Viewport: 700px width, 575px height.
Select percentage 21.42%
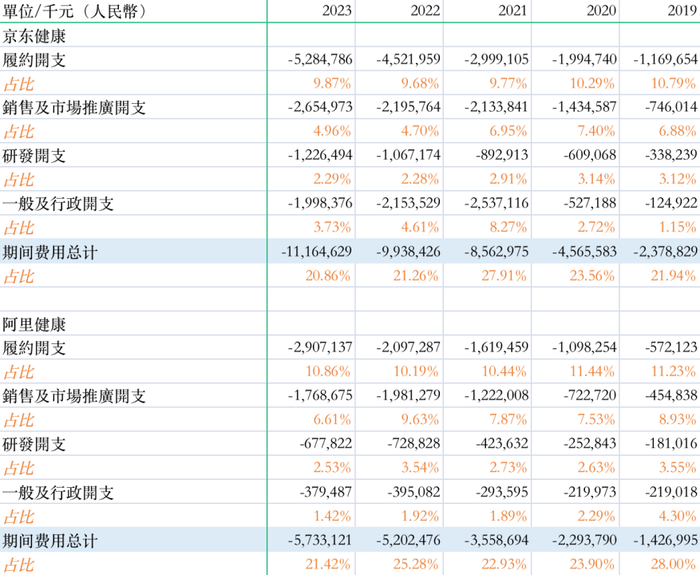[x=328, y=564]
